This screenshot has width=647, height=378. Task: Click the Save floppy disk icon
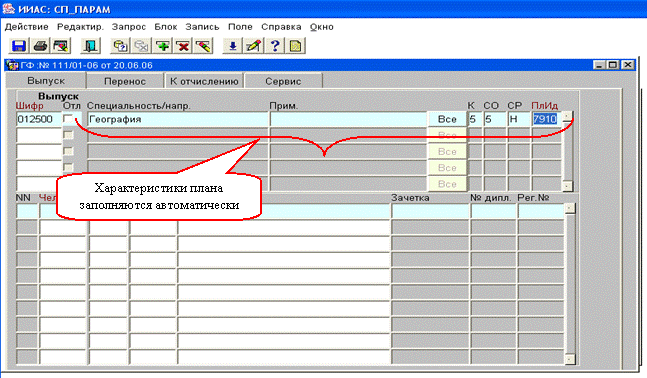coord(19,46)
